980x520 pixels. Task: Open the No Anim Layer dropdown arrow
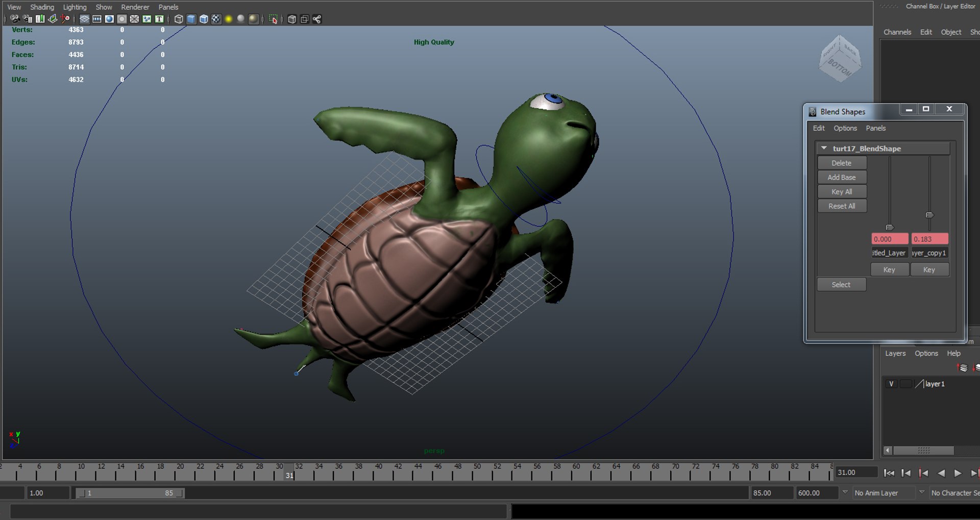tap(845, 492)
